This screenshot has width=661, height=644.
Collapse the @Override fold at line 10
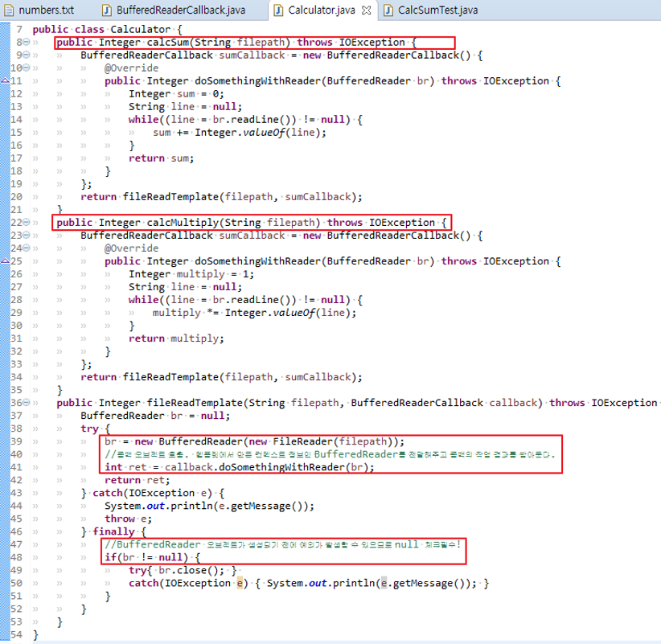[27, 68]
